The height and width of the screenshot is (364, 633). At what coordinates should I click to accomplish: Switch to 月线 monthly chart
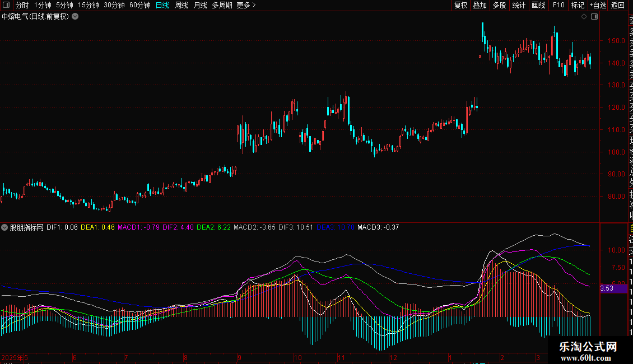[x=200, y=5]
